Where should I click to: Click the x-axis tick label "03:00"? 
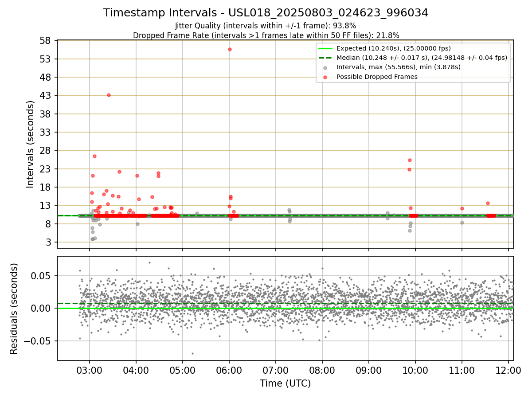pos(90,370)
